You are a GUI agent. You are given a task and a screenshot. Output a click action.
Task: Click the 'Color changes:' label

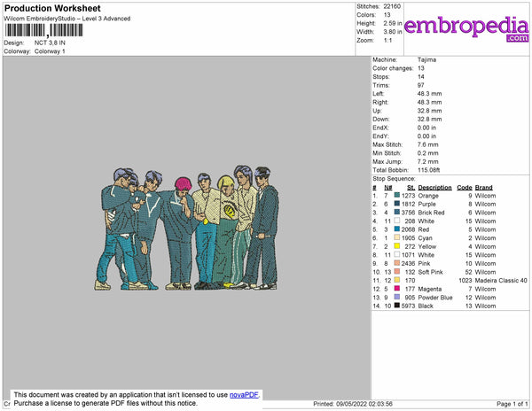point(393,68)
